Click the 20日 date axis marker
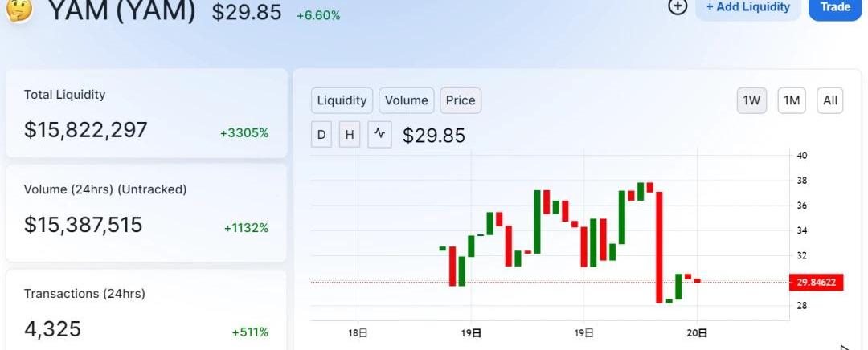 (x=697, y=333)
